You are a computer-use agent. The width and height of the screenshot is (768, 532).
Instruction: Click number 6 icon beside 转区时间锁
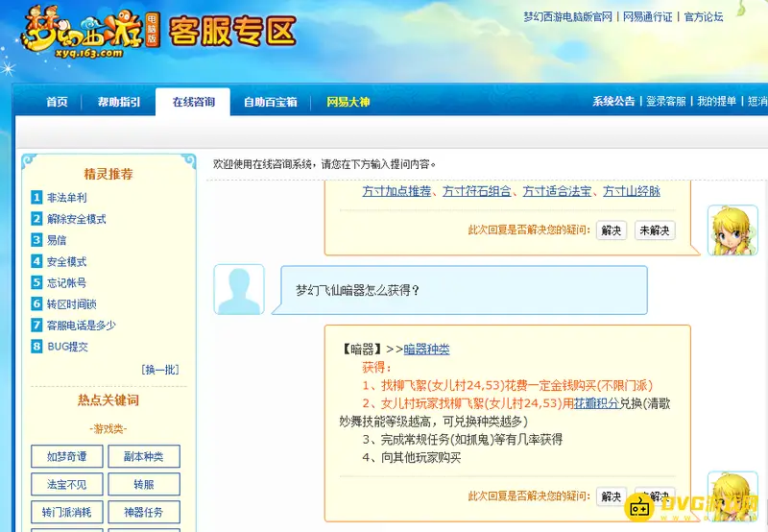coord(36,303)
